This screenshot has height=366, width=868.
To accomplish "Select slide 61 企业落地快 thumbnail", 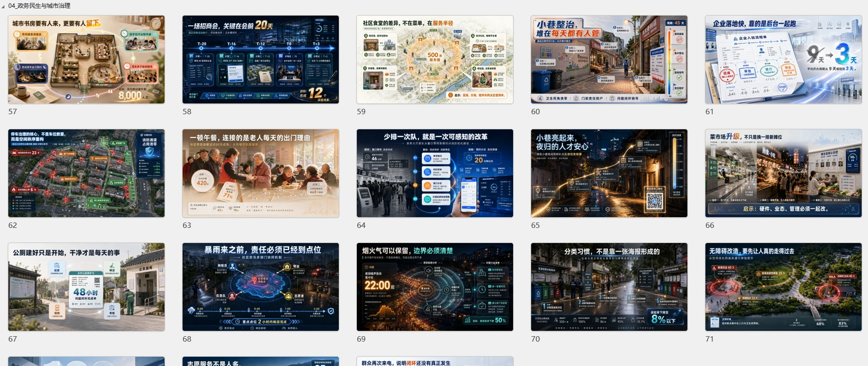I will (x=784, y=60).
